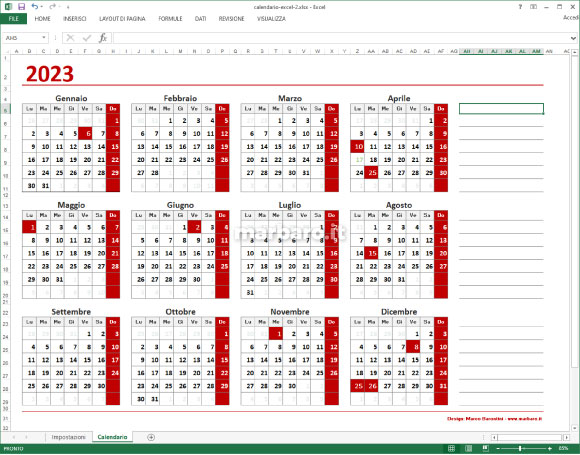Open the DATI ribbon tab
The image size is (580, 455).
(200, 18)
